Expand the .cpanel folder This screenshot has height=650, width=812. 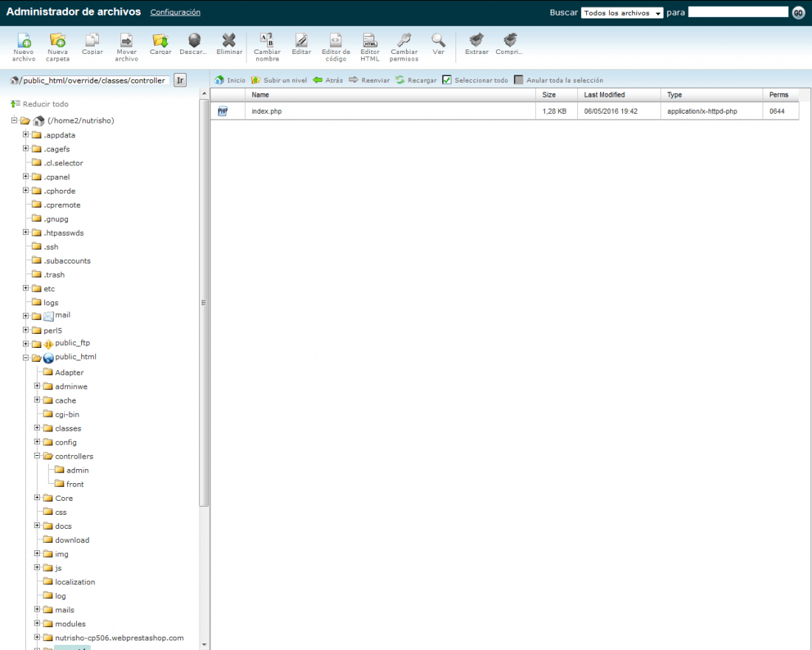25,177
